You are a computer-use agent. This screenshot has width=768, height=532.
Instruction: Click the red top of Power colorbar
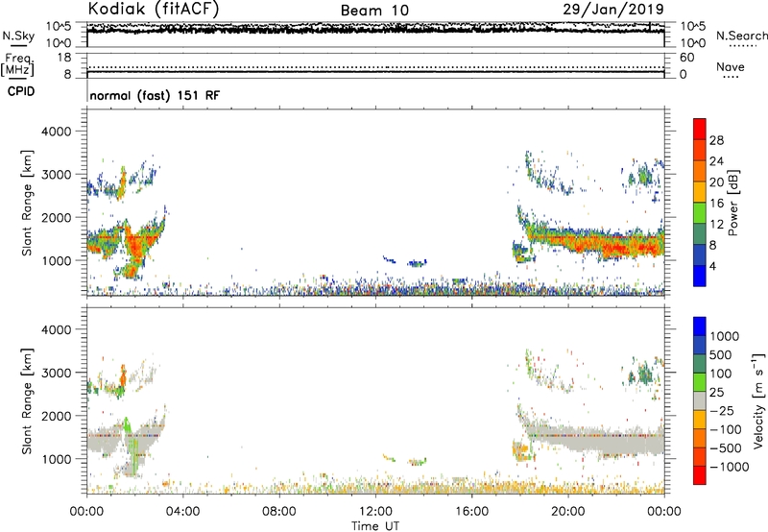700,129
